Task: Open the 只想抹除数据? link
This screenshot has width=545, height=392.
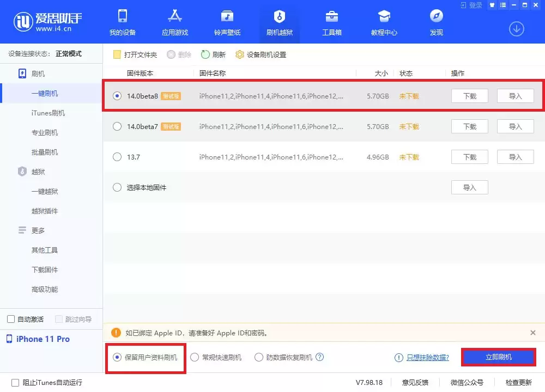Action: (428, 357)
